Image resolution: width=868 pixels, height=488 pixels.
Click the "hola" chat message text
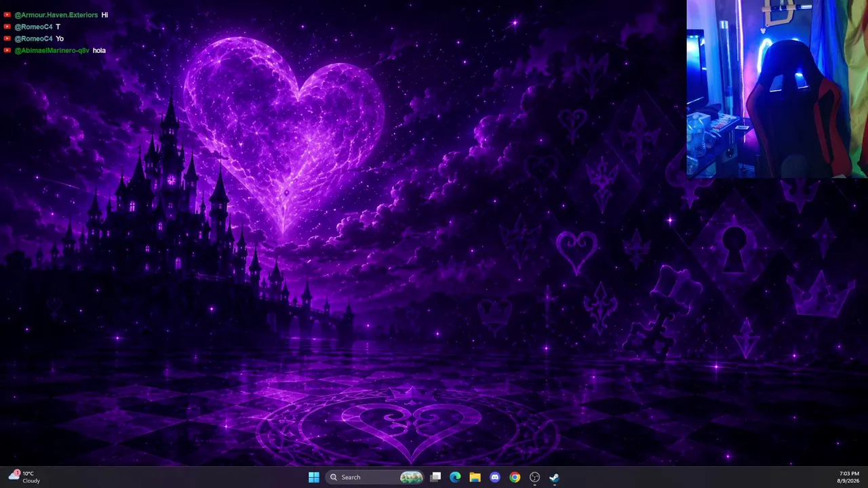[99, 50]
